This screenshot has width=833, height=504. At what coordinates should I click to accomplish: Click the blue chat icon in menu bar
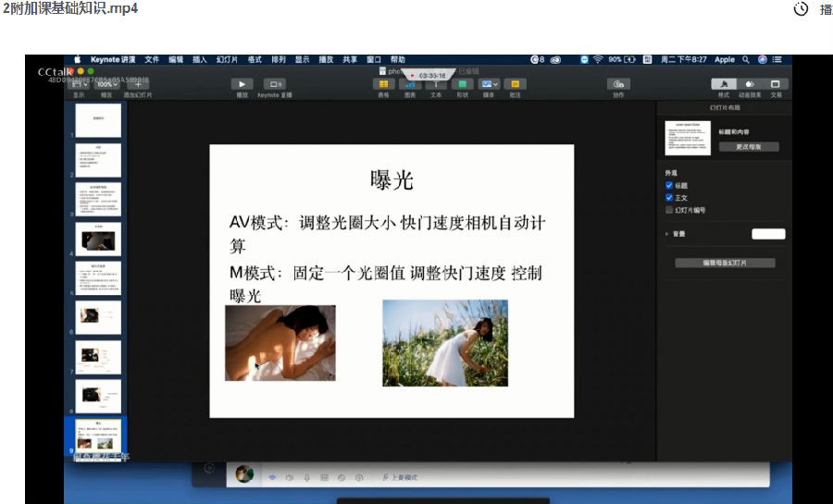click(x=584, y=59)
